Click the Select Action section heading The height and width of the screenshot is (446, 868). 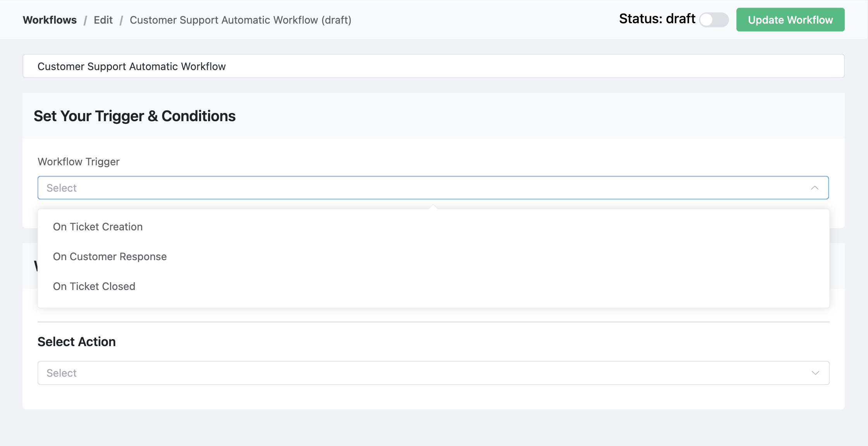click(x=76, y=341)
